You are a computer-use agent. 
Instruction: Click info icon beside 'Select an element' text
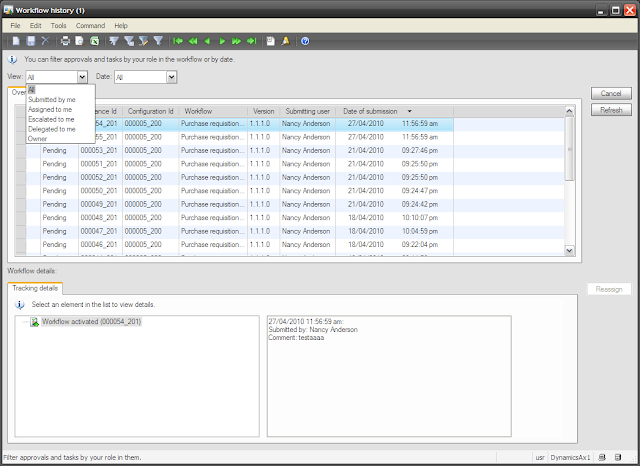20,305
